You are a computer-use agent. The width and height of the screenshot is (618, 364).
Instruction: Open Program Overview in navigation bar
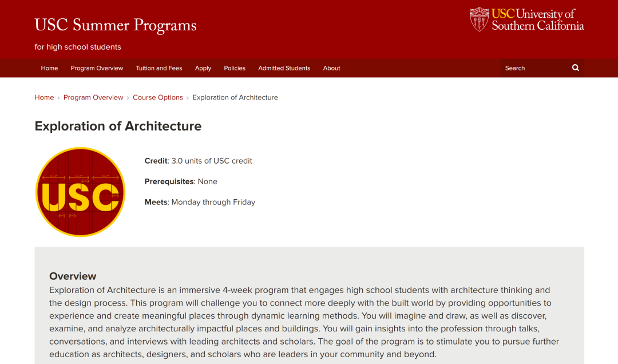(97, 68)
